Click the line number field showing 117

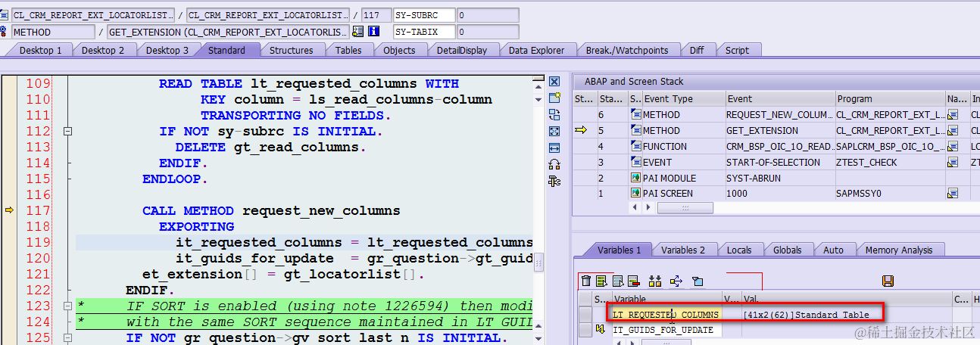(x=376, y=15)
